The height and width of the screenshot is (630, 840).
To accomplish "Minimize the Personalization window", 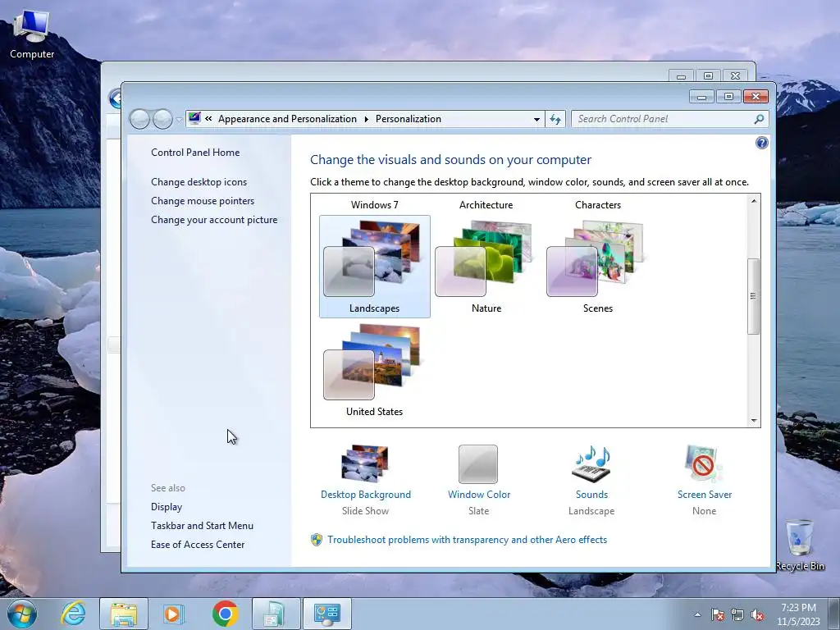I will 701,97.
